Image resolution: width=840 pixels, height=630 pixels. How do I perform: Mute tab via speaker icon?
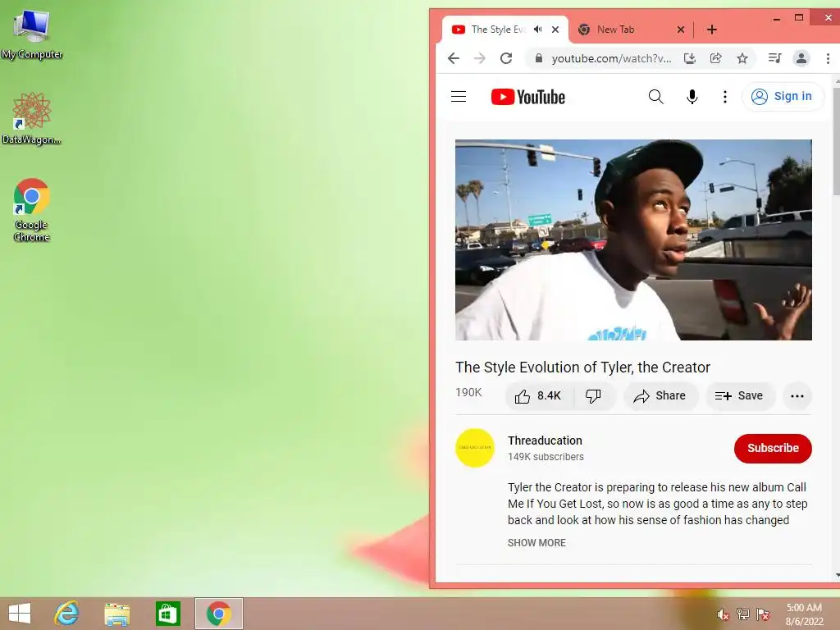point(538,30)
